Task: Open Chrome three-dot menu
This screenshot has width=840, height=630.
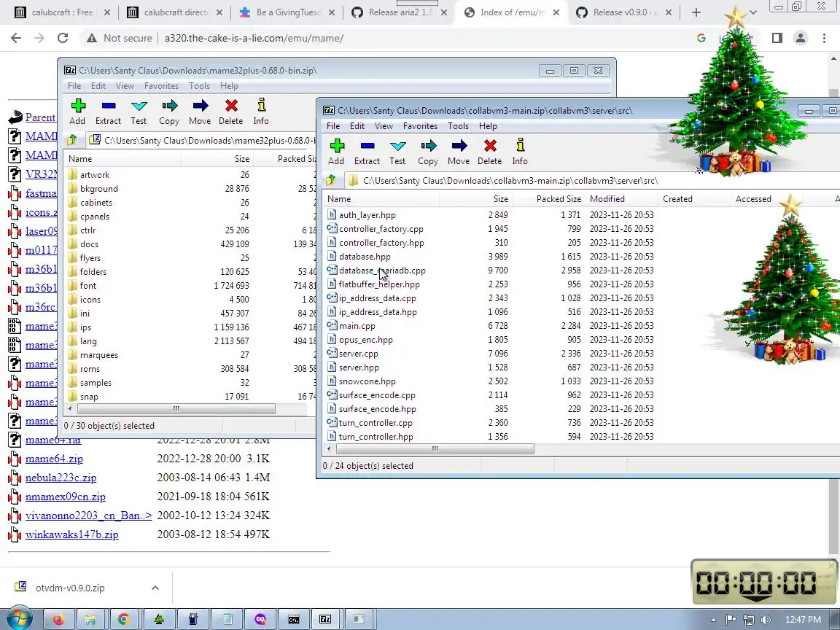Action: pyautogui.click(x=824, y=38)
